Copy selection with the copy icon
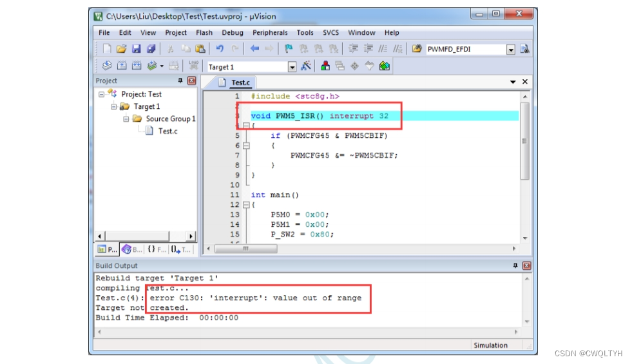Screen dimensions: 632x364 pos(186,49)
